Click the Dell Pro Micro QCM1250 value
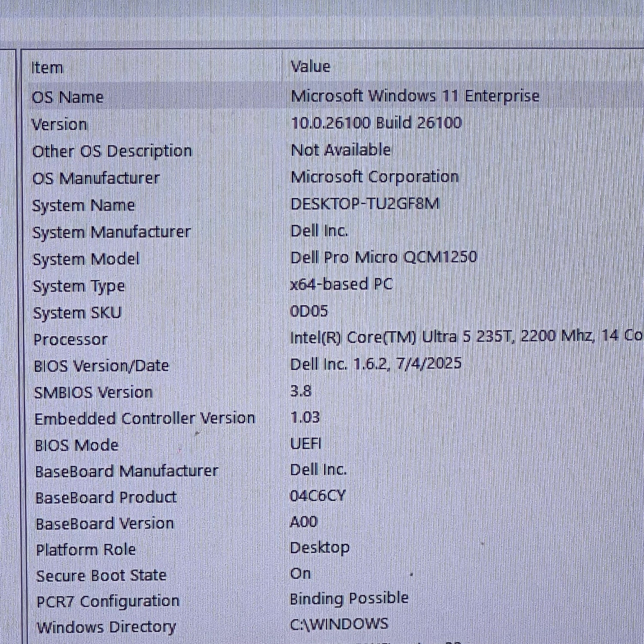This screenshot has width=644, height=644. click(383, 257)
